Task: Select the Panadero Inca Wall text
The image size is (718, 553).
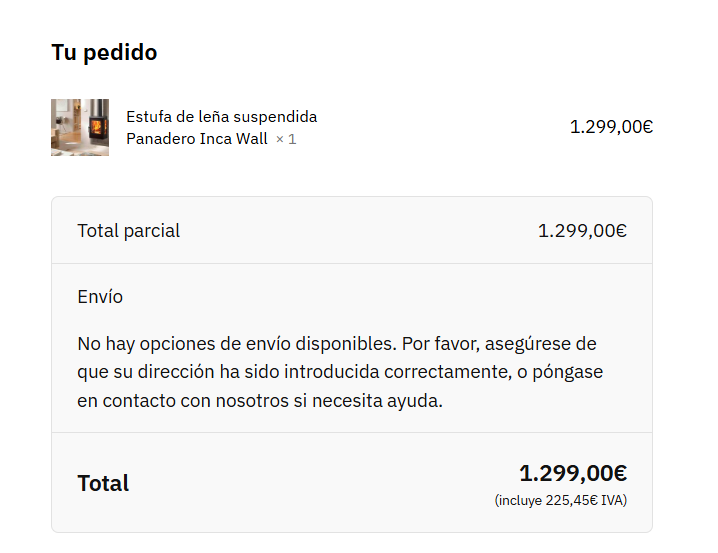Action: [197, 139]
